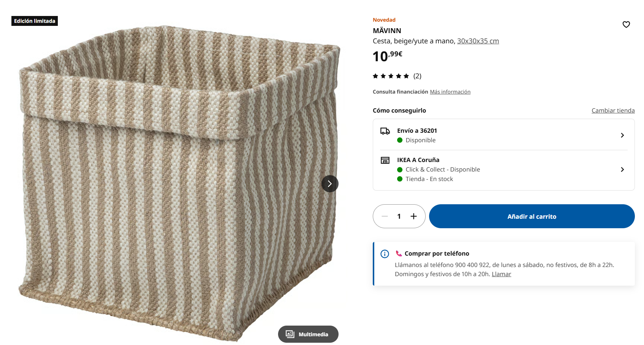Screen dimensions: 644x345
Task: Click the Edición limitada badge
Action: pyautogui.click(x=35, y=21)
